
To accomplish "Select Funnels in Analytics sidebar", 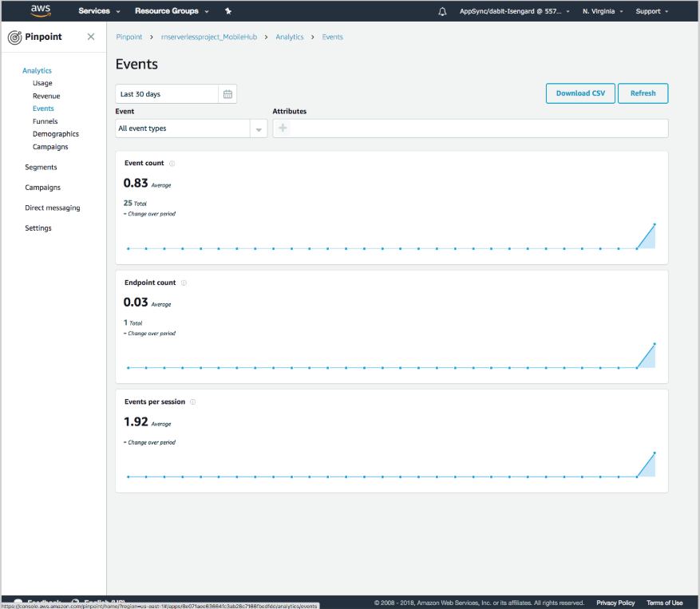I will click(45, 121).
